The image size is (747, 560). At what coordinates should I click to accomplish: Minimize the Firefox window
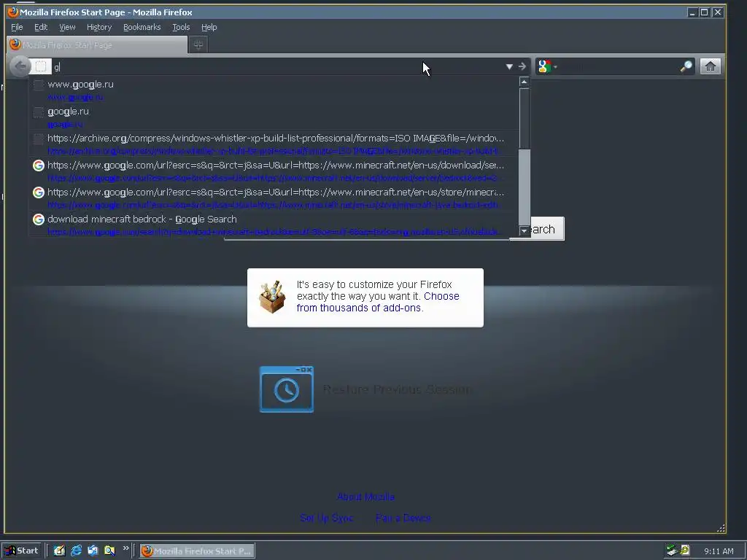point(692,12)
